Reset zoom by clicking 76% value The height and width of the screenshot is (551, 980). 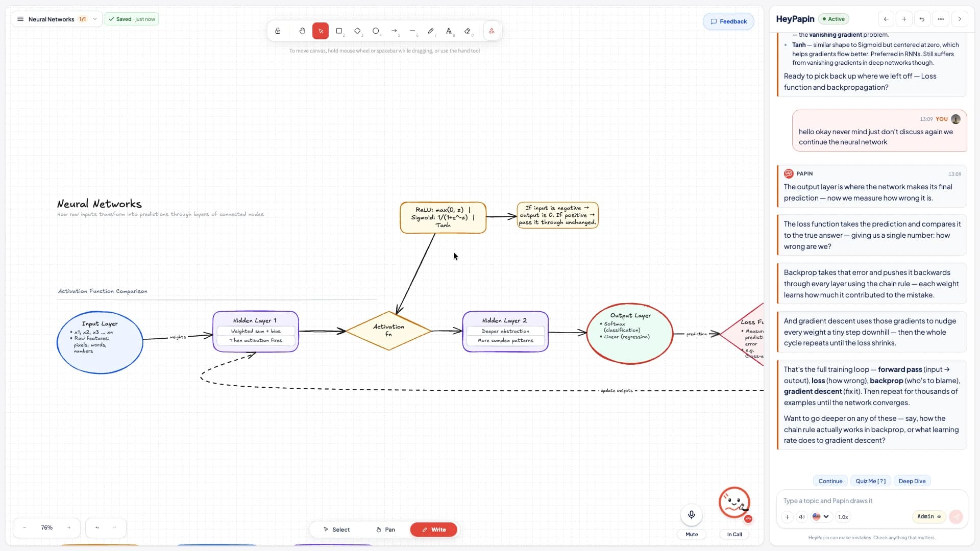tap(47, 528)
